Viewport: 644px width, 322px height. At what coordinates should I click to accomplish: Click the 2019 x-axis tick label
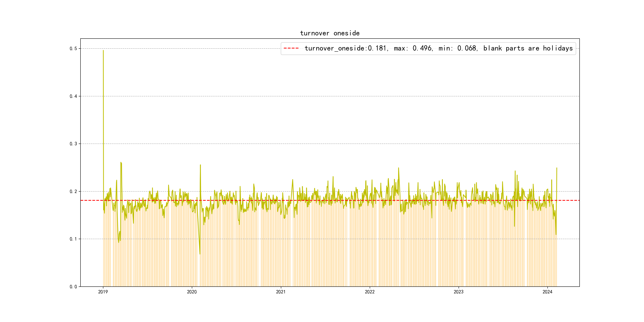coord(103,292)
